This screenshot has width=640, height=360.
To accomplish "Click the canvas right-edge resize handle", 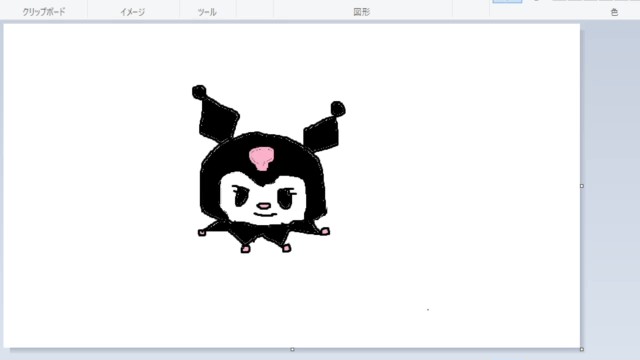I will (582, 186).
